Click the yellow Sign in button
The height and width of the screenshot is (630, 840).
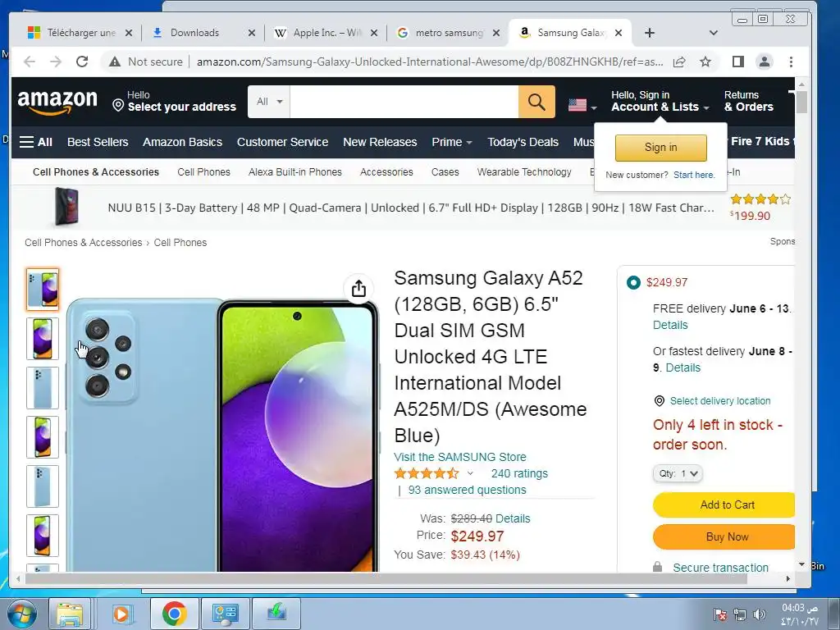click(660, 148)
